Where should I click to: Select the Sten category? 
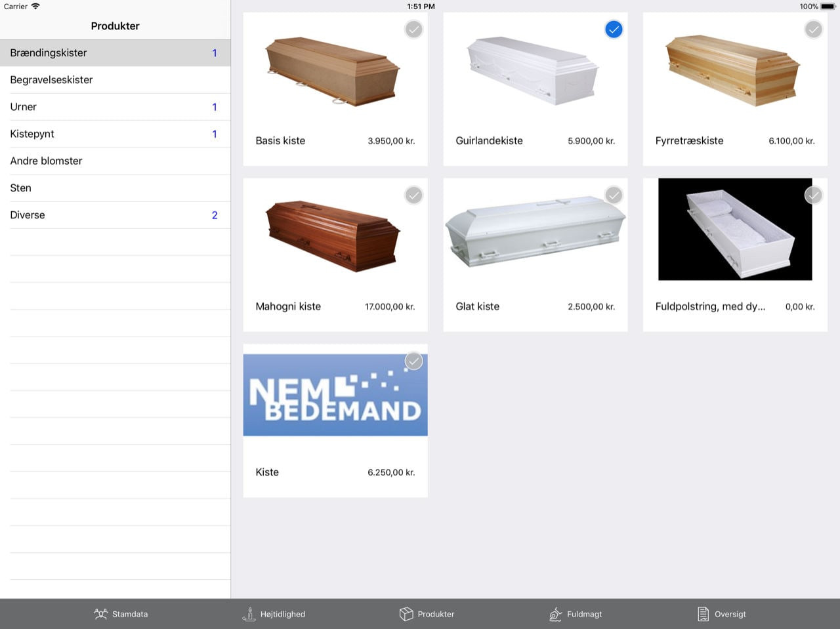(115, 188)
